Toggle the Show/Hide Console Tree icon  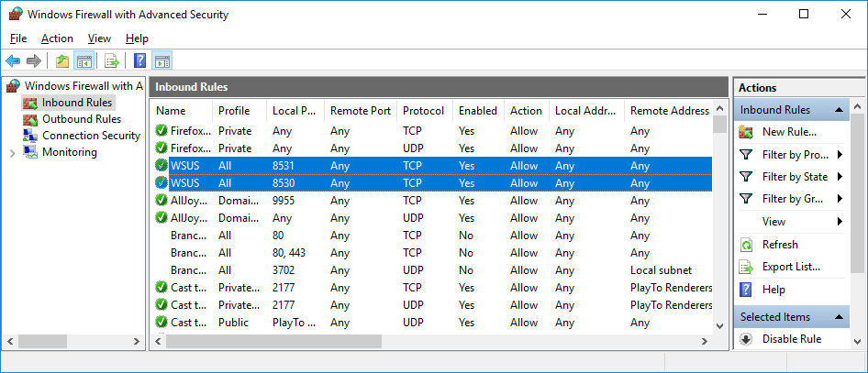click(x=84, y=60)
